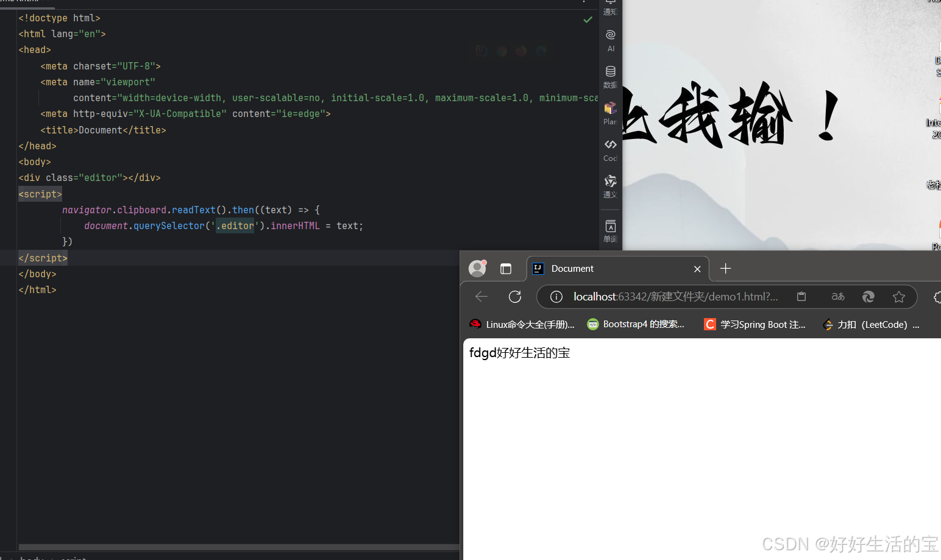Click the '.editor' selector string in the code

[x=235, y=225]
